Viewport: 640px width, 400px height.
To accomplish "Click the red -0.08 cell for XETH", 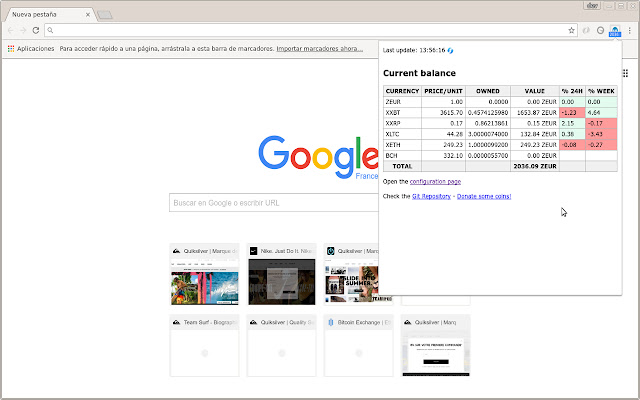I will 572,145.
